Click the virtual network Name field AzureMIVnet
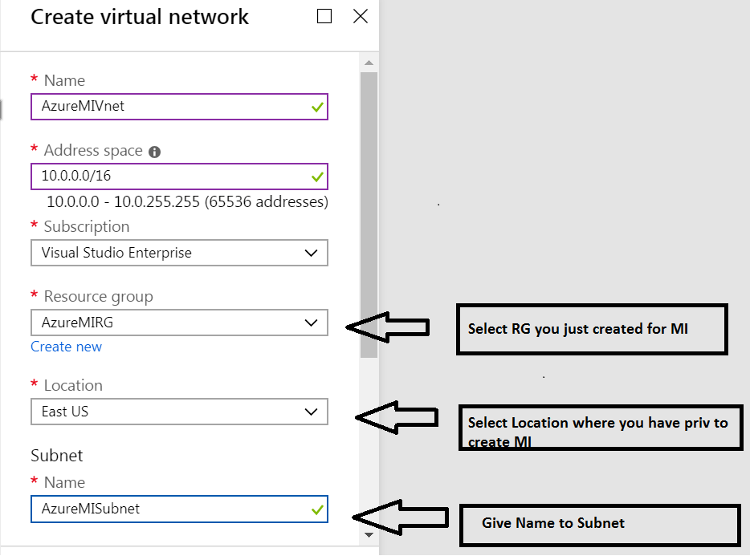 coord(179,107)
